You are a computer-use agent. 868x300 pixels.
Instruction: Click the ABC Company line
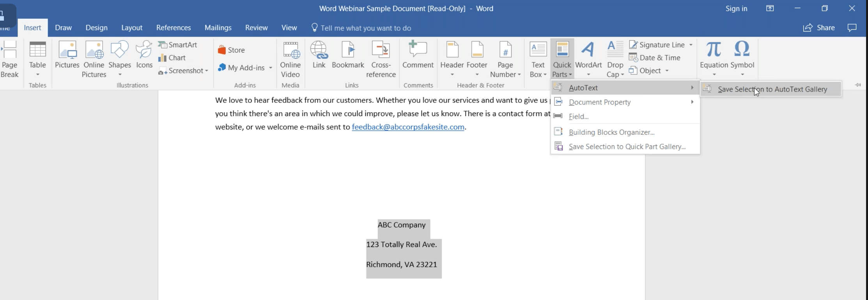402,225
